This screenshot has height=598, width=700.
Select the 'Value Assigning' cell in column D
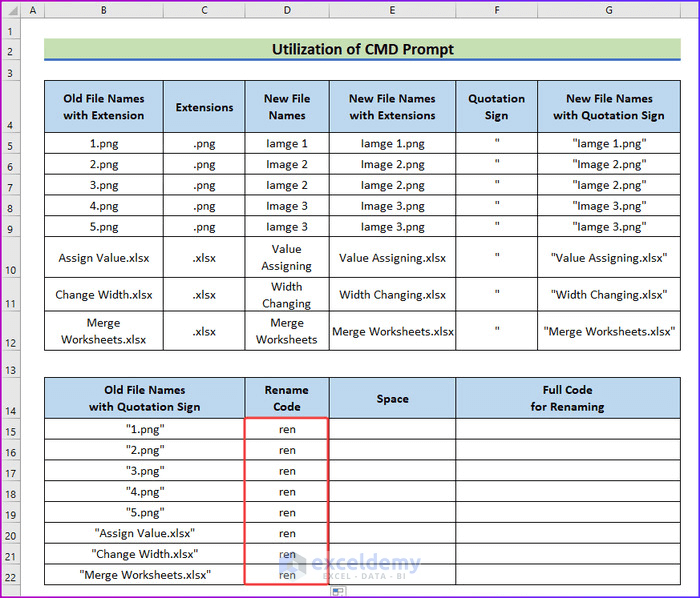click(287, 257)
